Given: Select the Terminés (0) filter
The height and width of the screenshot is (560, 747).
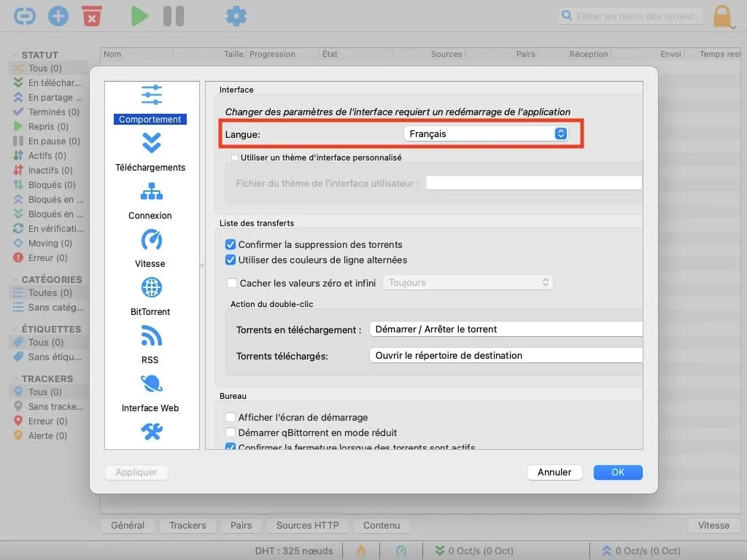Looking at the screenshot, I should pos(48,112).
